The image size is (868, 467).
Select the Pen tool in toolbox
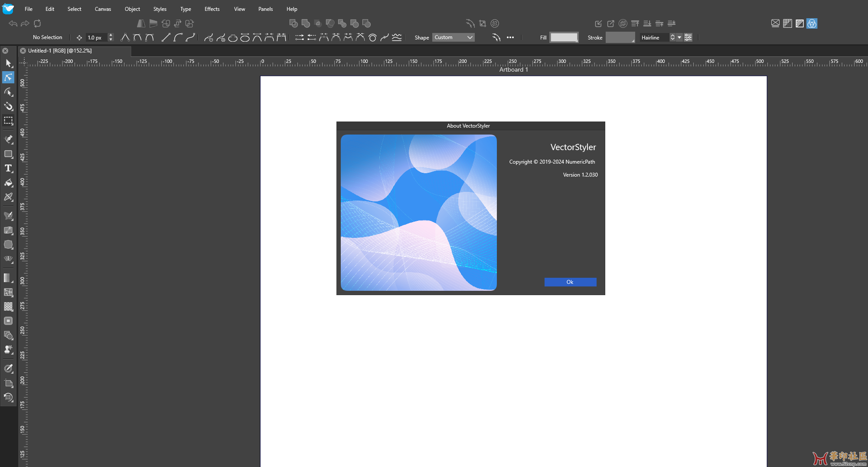click(x=8, y=139)
